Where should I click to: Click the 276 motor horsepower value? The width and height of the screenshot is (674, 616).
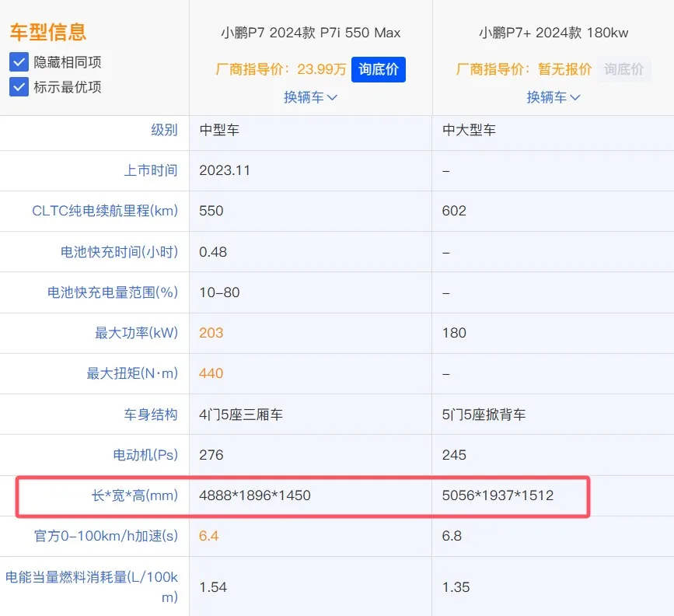click(x=211, y=455)
